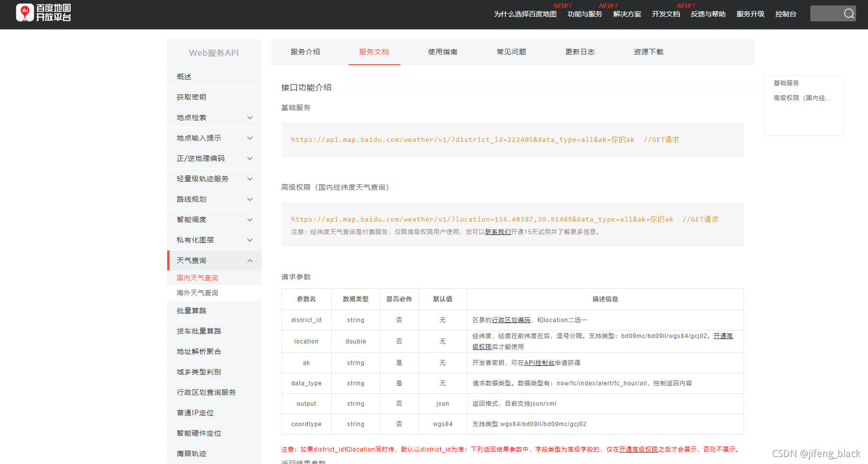Jump to 基础服务 in right outline
This screenshot has height=464, width=868.
click(x=786, y=83)
